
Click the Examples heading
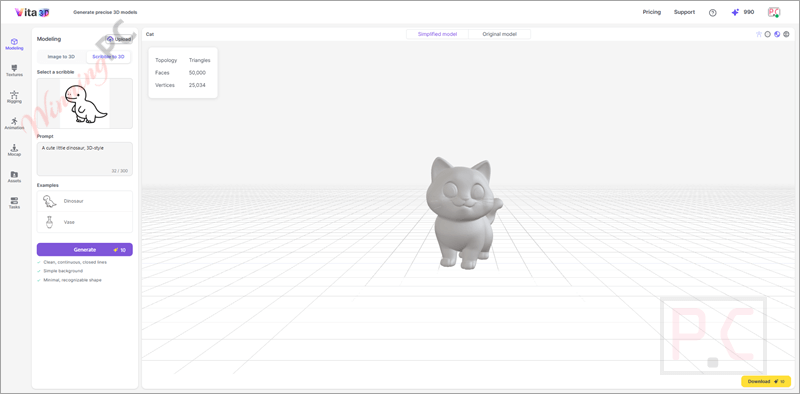point(47,185)
